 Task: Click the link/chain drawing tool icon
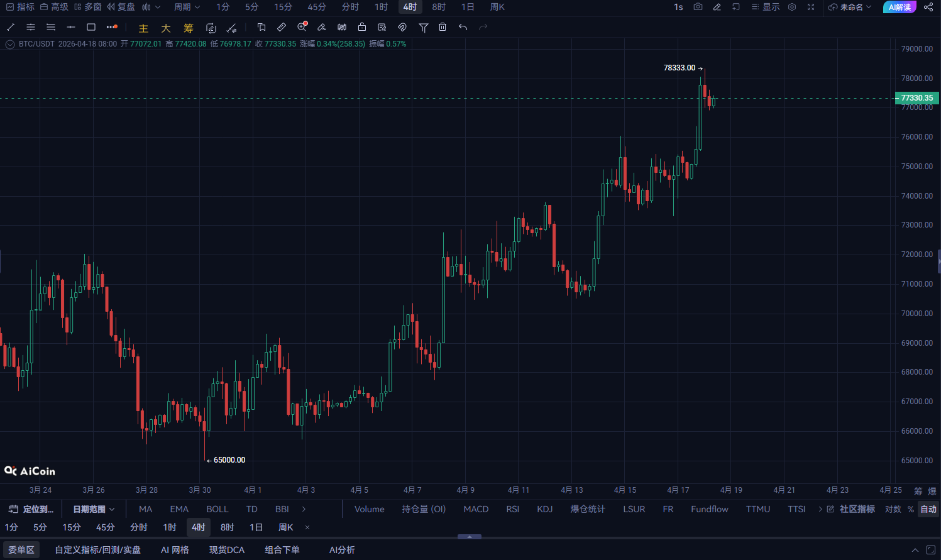[x=402, y=28]
